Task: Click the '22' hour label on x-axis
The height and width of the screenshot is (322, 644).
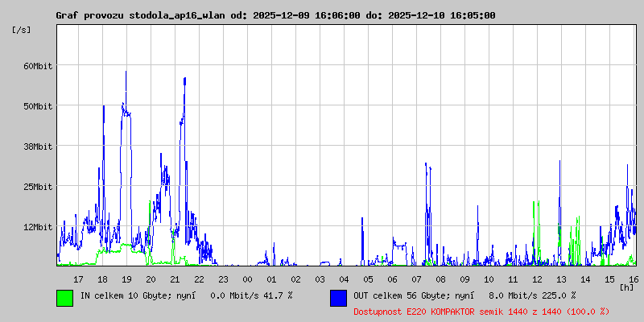Action: point(199,279)
